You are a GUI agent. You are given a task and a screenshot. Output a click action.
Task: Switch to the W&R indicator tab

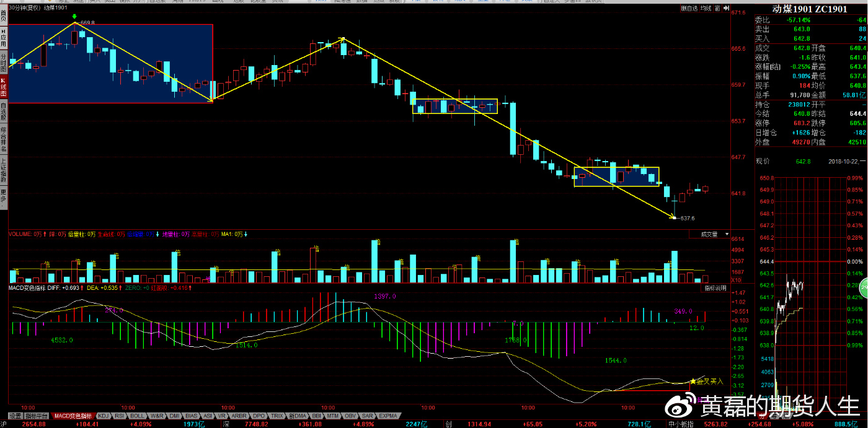tap(157, 416)
